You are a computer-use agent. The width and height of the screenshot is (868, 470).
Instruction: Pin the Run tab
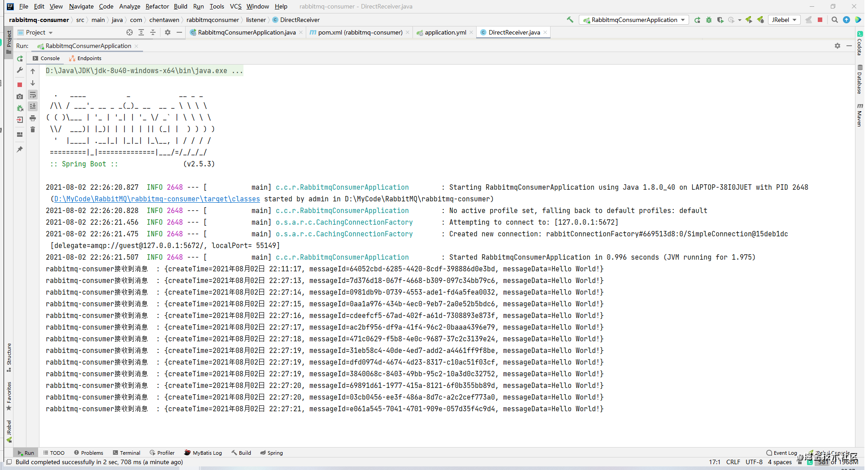point(20,149)
